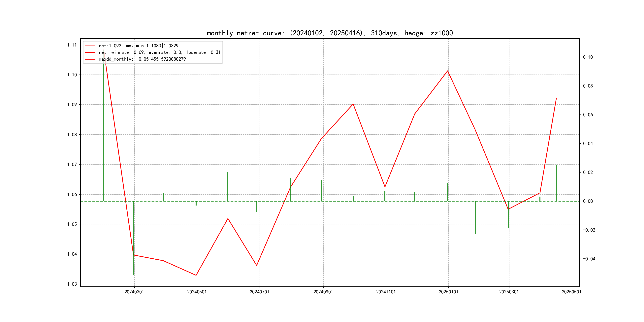Click the legend entry showing net:1.092
This screenshot has width=644, height=322.
pyautogui.click(x=138, y=46)
